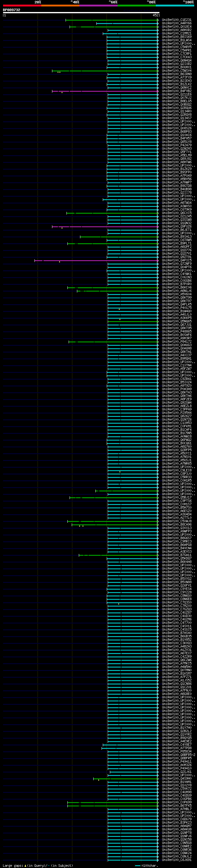Open hit UniRef100_A8HXR2
The width and height of the screenshot is (197, 868).
click(176, 30)
